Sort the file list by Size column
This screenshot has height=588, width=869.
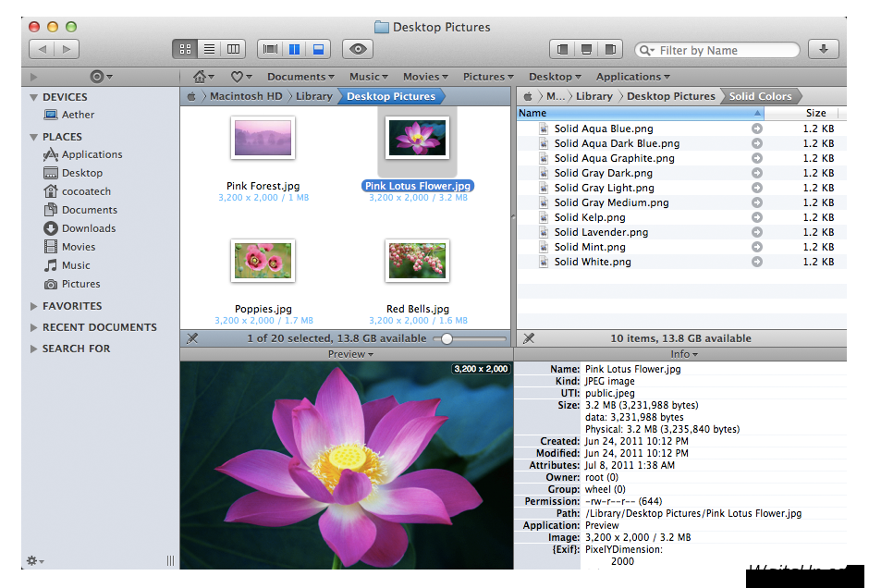pyautogui.click(x=815, y=113)
